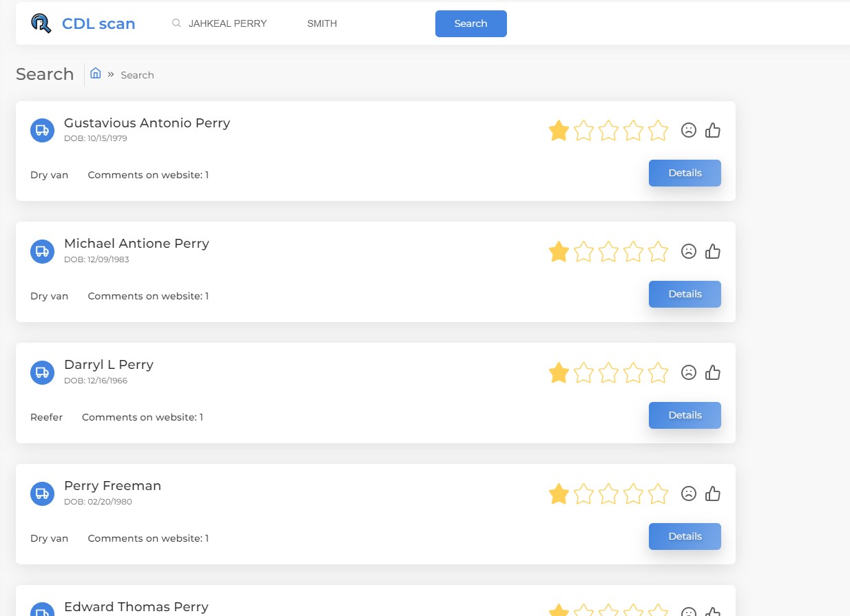Click sad face for Michael Antione Perry
850x616 pixels.
[688, 251]
